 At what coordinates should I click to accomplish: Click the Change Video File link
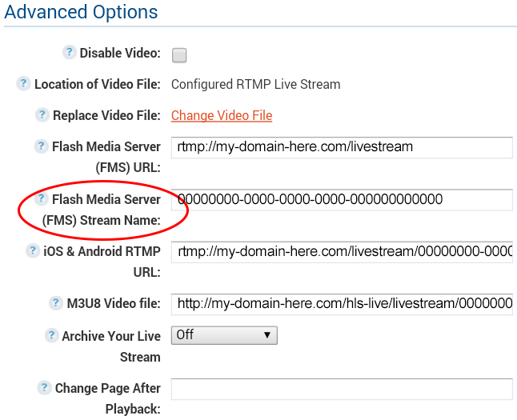222,116
